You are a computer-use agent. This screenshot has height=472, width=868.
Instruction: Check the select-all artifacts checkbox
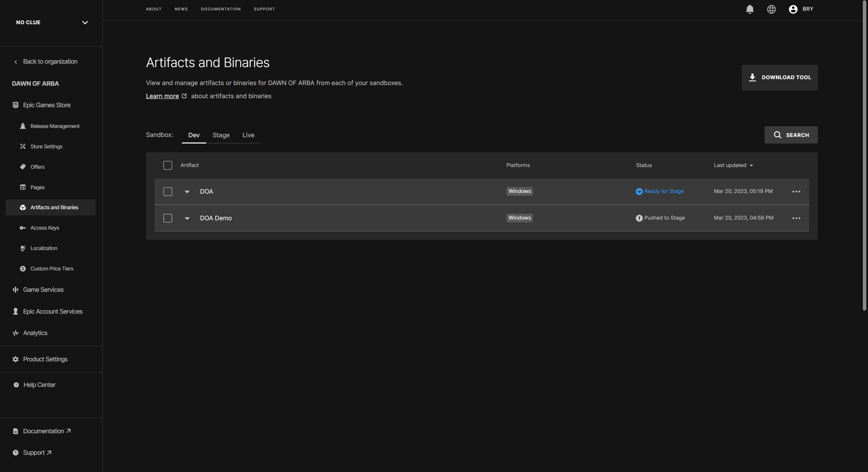[167, 165]
